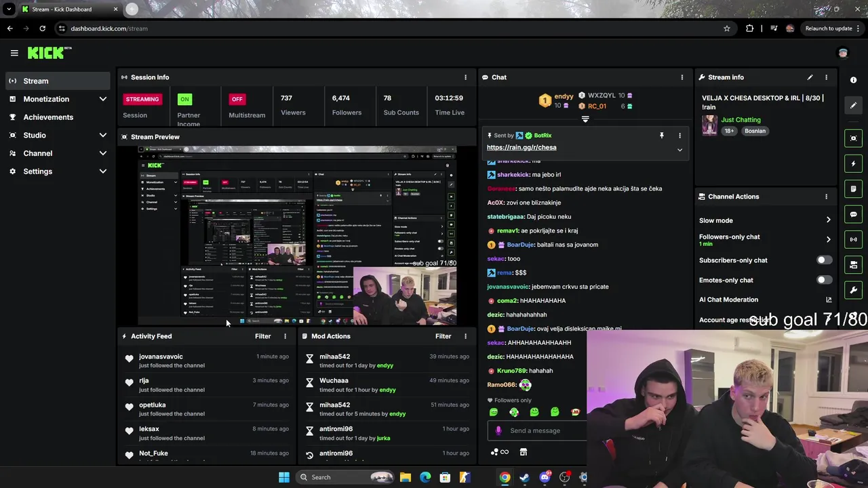
Task: Open the channel points infinity icon
Action: [x=500, y=452]
